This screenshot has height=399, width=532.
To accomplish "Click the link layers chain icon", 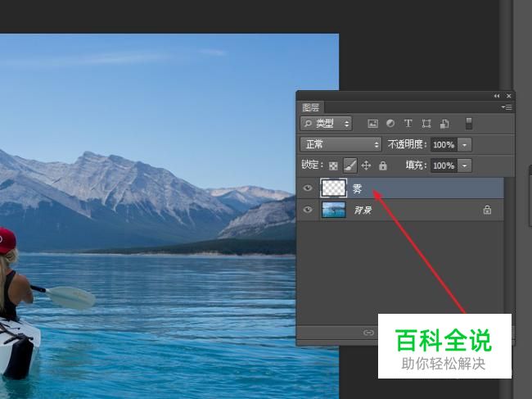I will point(368,333).
